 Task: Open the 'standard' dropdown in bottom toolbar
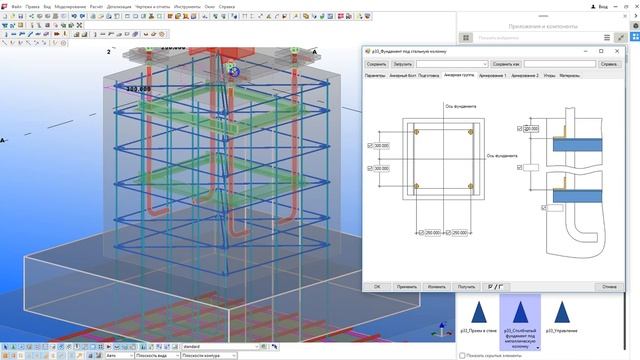(220, 347)
